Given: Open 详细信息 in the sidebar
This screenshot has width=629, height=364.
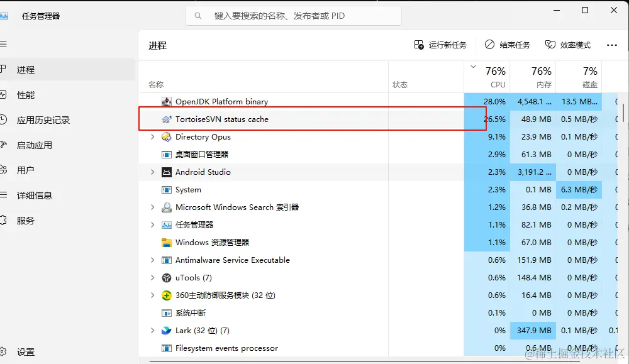Looking at the screenshot, I should click(x=35, y=196).
